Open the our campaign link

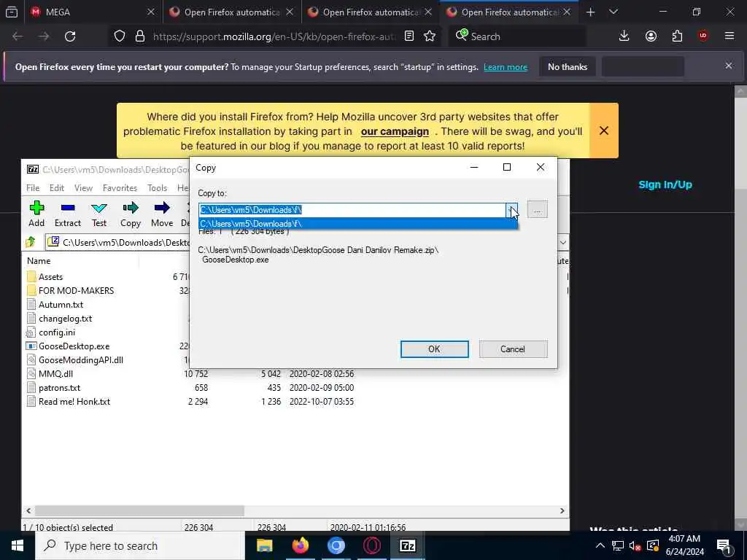click(x=395, y=131)
